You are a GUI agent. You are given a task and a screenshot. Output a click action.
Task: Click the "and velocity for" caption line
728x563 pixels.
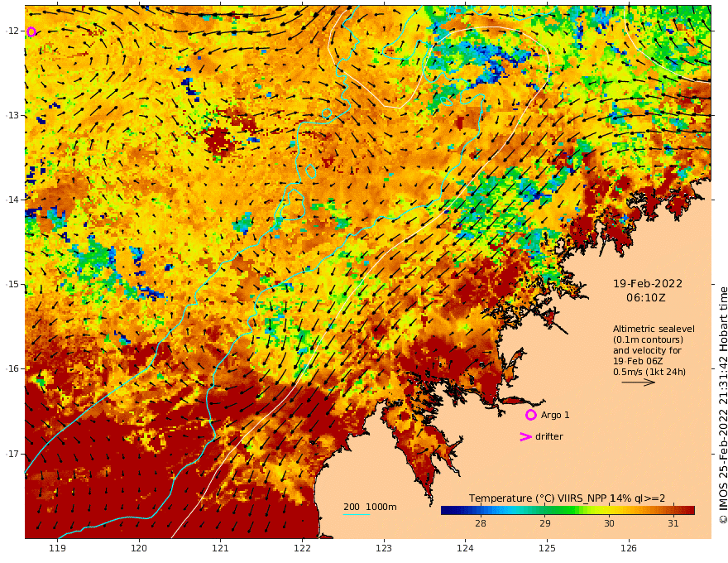click(647, 350)
